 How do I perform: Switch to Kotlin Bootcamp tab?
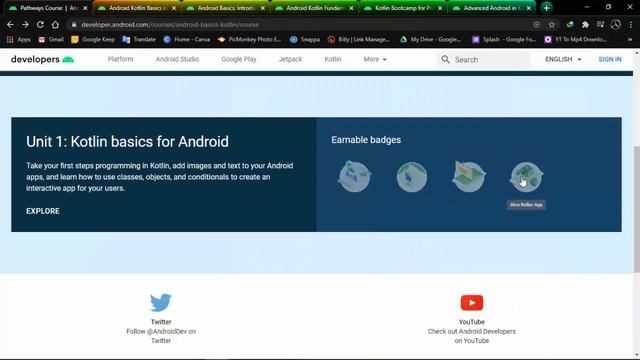pyautogui.click(x=403, y=8)
